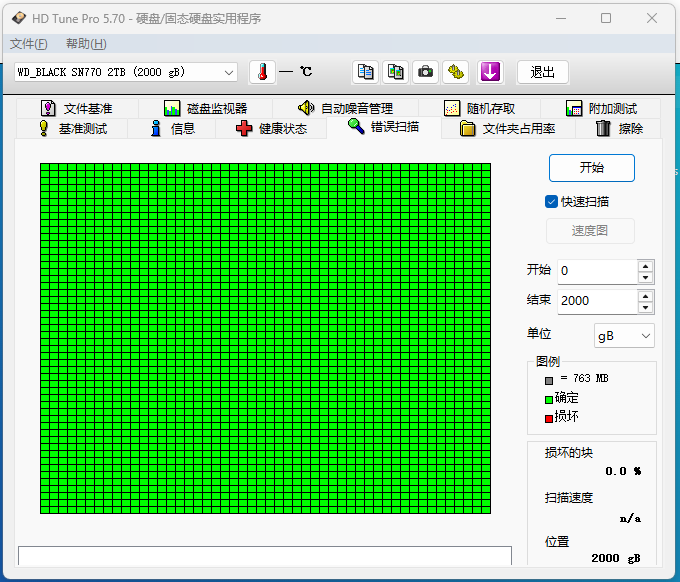Click the thermometer temperature icon
This screenshot has width=680, height=582.
pos(261,72)
